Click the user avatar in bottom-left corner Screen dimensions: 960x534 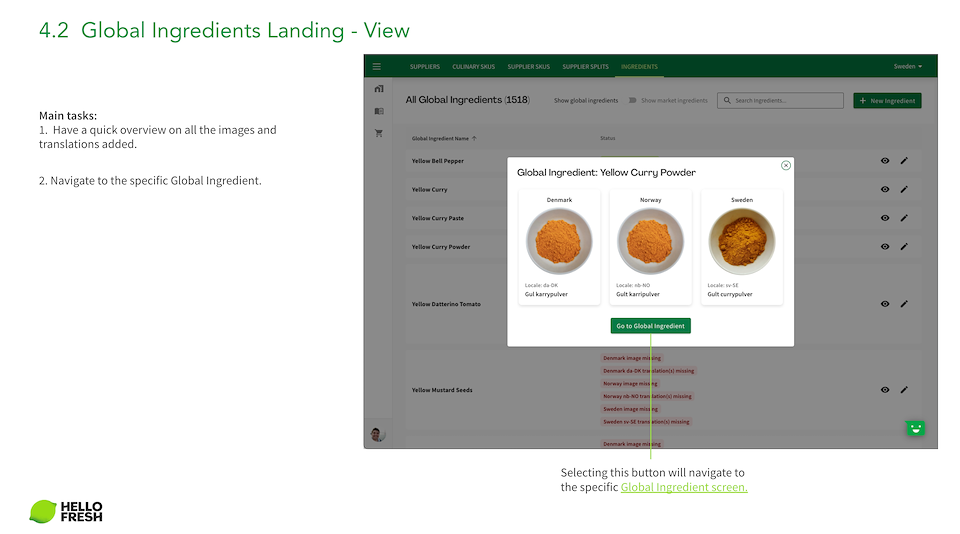[378, 434]
